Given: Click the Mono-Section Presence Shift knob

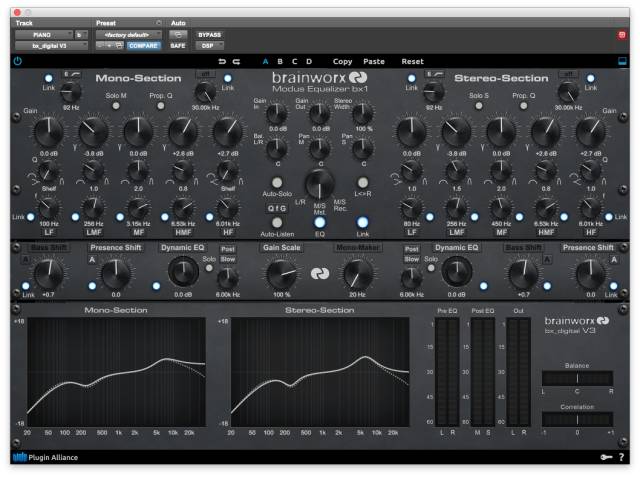Looking at the screenshot, I should 116,274.
